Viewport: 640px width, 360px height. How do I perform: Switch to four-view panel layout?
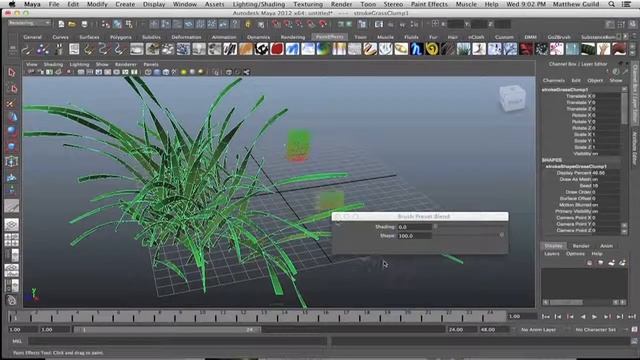[12, 240]
